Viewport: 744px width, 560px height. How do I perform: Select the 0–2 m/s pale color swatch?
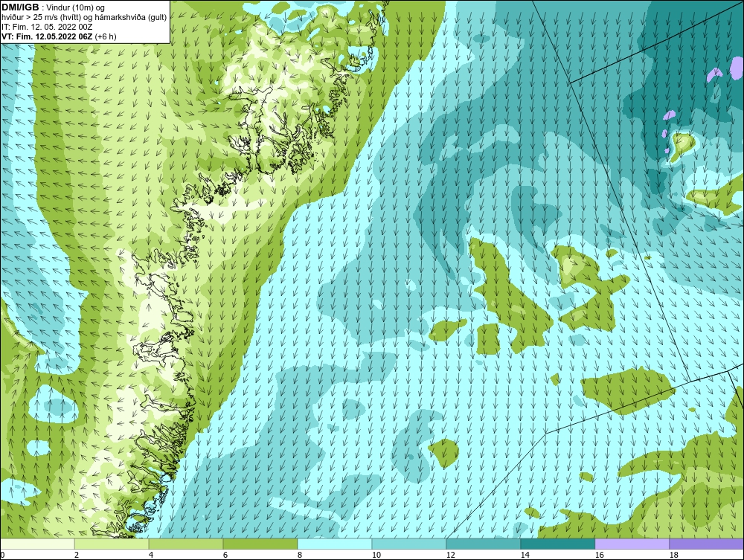[37, 544]
